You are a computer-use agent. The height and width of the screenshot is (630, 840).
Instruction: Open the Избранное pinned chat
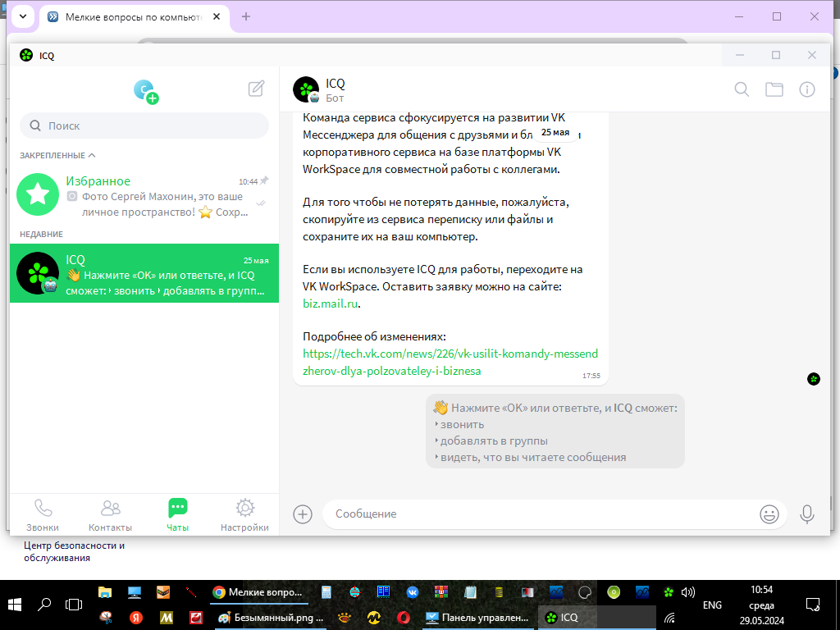point(144,195)
